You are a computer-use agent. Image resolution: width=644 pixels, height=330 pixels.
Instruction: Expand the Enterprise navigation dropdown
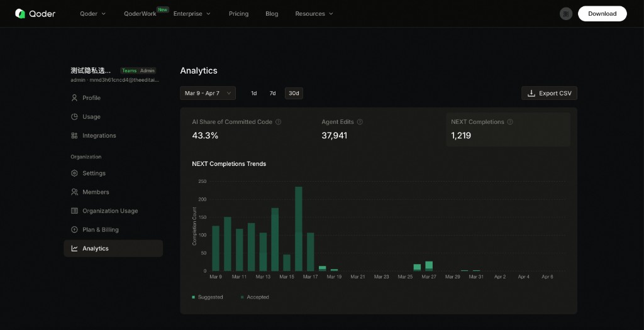coord(192,14)
